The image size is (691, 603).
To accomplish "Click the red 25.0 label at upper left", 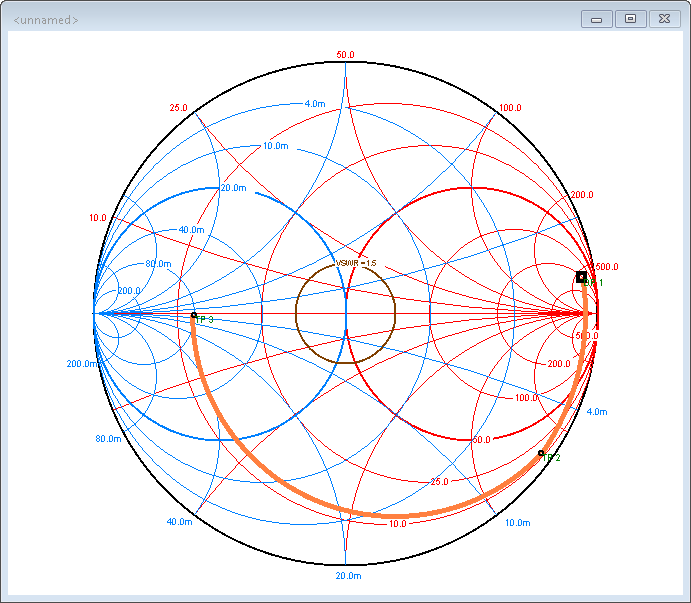I will coord(179,108).
